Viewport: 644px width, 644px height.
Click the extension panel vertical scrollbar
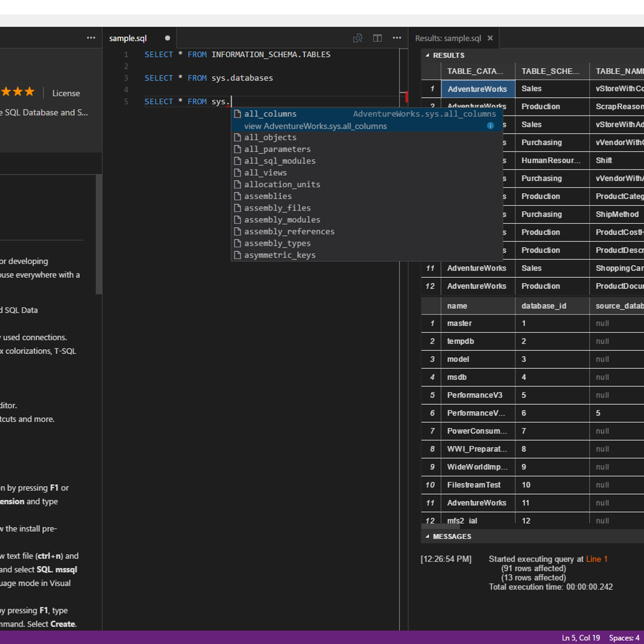[99, 235]
